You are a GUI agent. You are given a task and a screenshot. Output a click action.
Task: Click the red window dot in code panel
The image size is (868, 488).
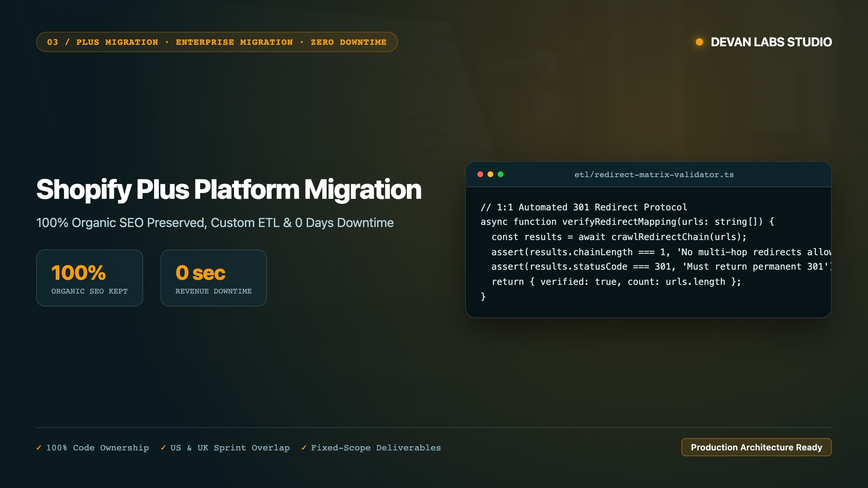[x=480, y=174]
